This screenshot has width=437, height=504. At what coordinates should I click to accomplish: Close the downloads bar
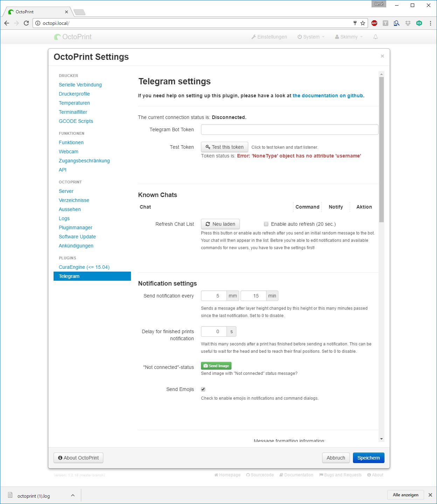click(430, 495)
